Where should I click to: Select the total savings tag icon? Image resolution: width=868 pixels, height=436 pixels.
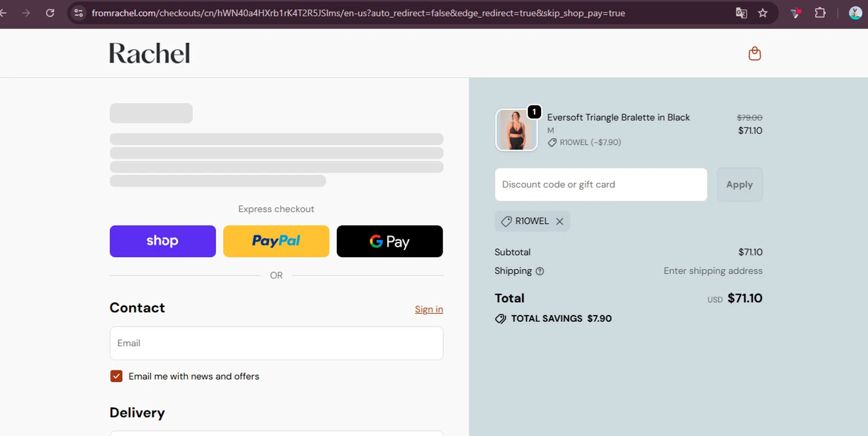point(501,318)
